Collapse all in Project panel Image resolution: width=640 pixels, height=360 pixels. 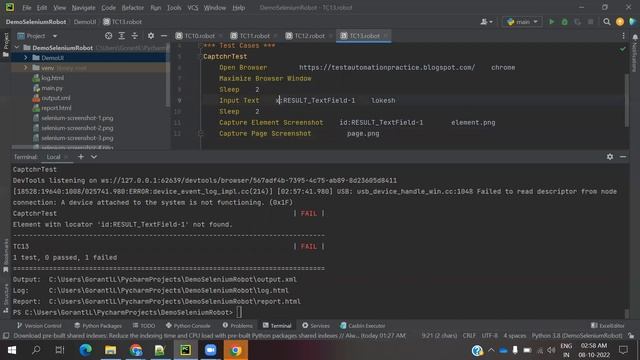point(135,36)
